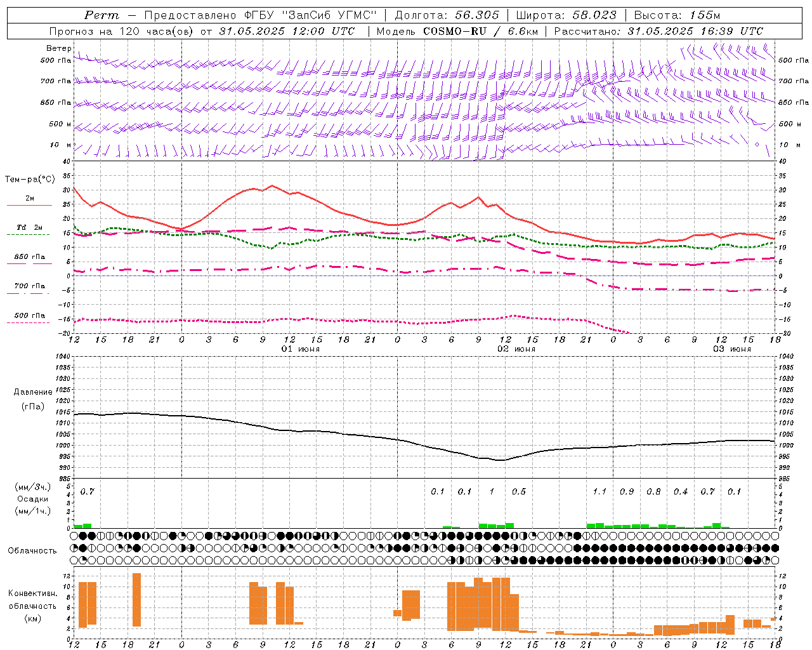The height and width of the screenshot is (650, 812).
Task: Click the "Широта: 58.023" header field
Action: click(x=566, y=15)
